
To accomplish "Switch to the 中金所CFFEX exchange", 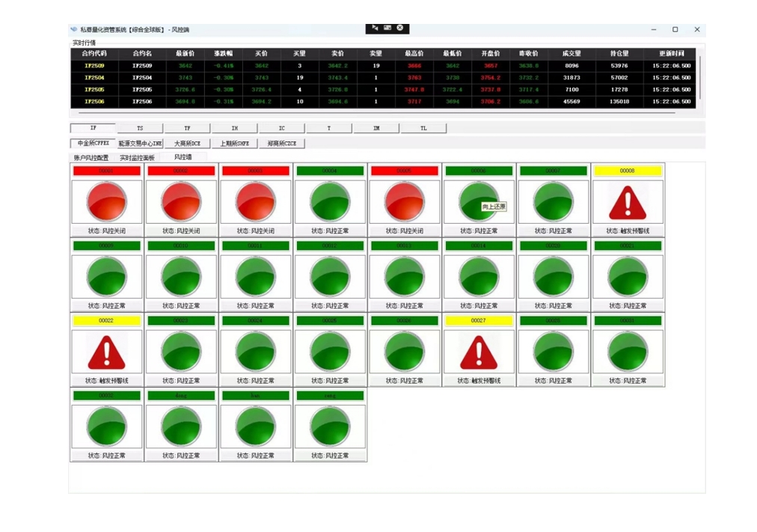I will point(94,144).
